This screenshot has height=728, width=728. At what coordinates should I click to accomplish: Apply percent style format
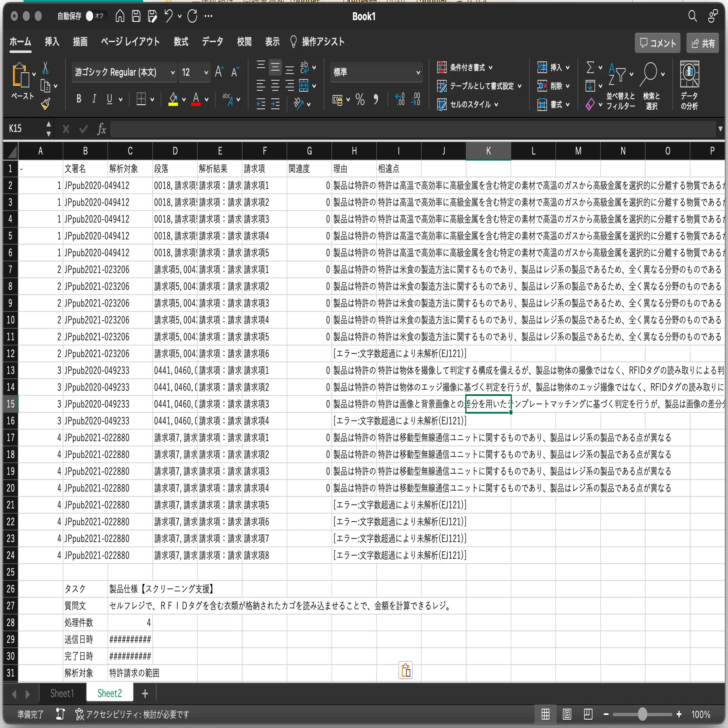point(360,100)
